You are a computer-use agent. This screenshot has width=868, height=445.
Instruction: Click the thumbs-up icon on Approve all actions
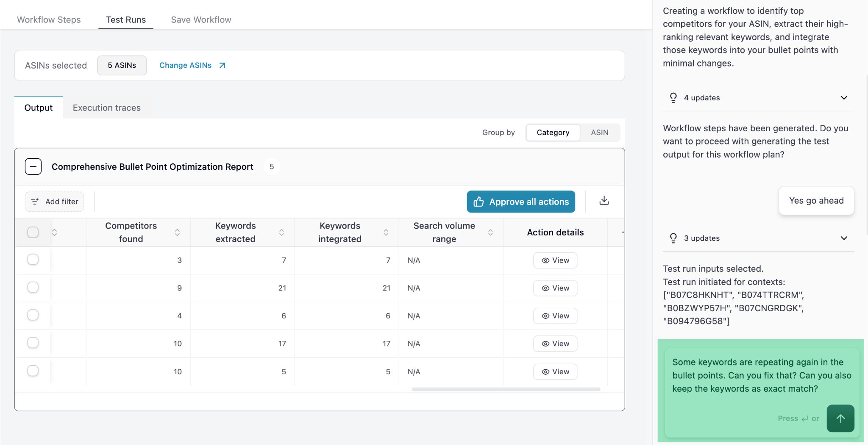coord(479,202)
